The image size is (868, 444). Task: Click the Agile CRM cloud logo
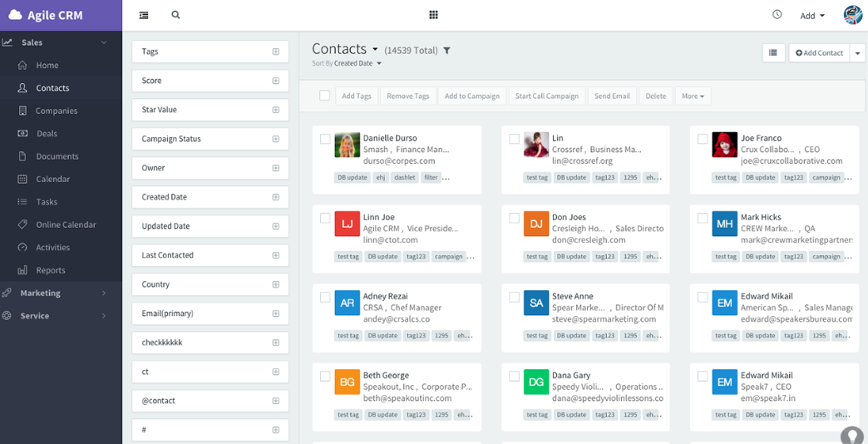click(x=15, y=16)
